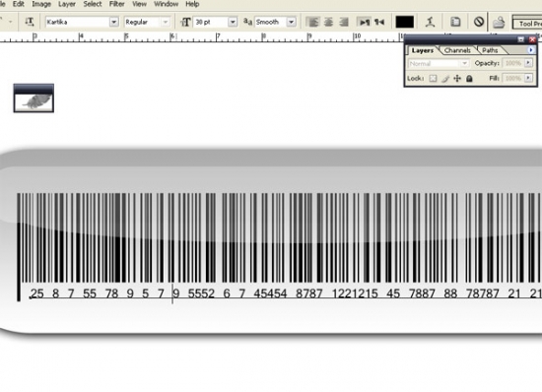Click the barcode number text '45454'
Image resolution: width=542 pixels, height=392 pixels.
270,294
